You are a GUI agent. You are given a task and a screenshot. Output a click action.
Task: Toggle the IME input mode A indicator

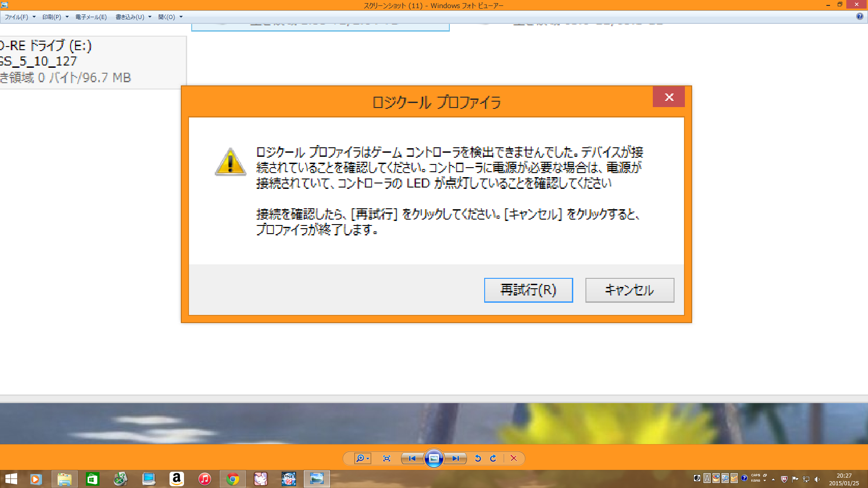pos(707,479)
